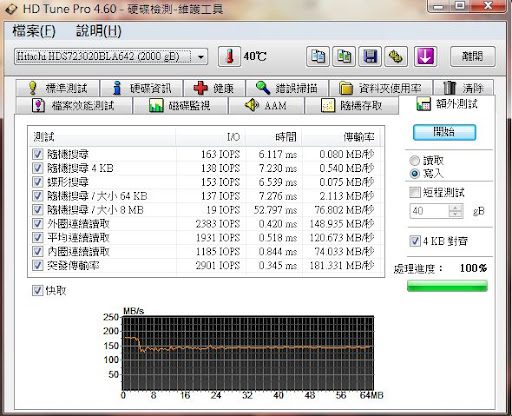Uncheck the 平均連續讀取 checkbox
The height and width of the screenshot is (416, 512).
pyautogui.click(x=37, y=237)
